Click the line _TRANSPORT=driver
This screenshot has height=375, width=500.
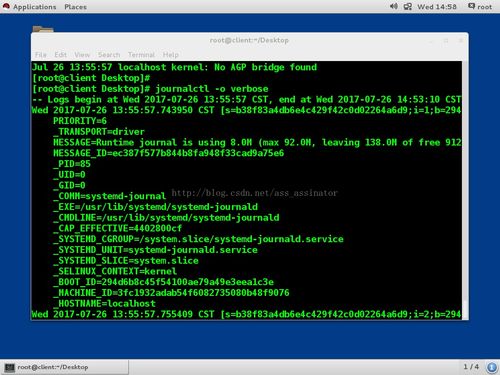[99, 132]
